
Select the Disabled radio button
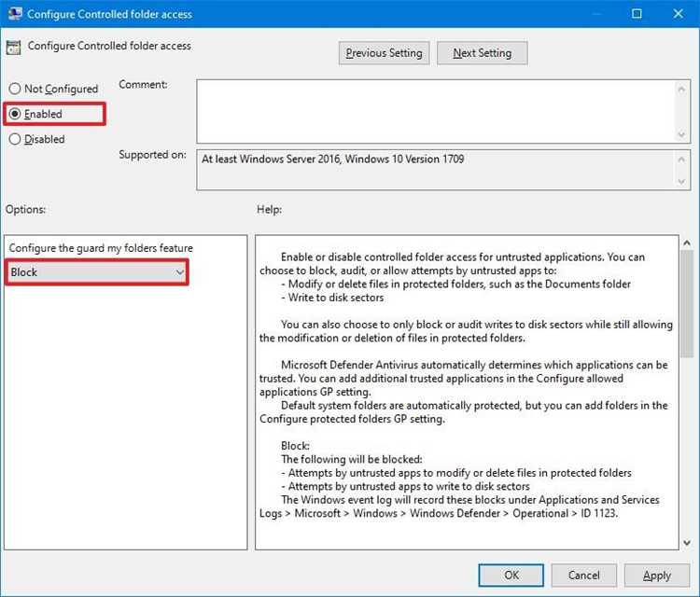15,139
